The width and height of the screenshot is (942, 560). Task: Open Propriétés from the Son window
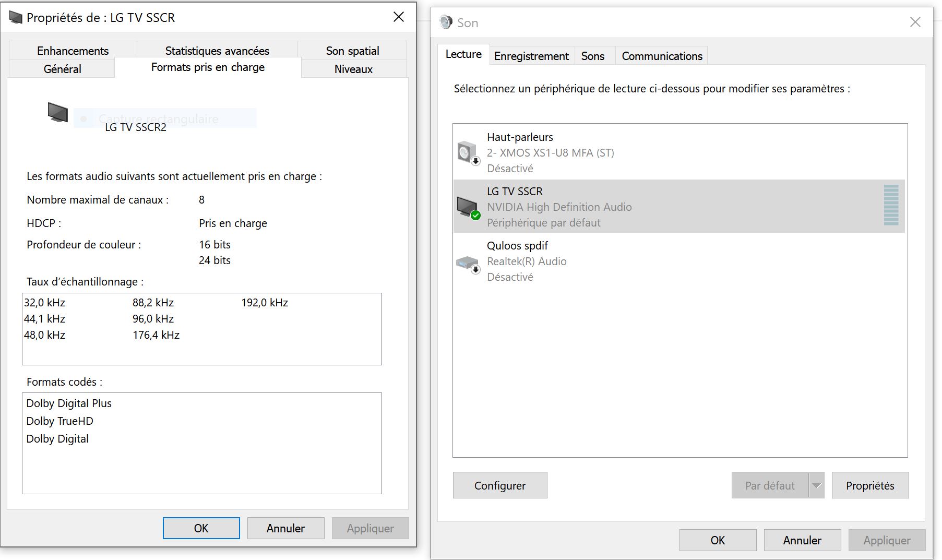click(x=870, y=485)
